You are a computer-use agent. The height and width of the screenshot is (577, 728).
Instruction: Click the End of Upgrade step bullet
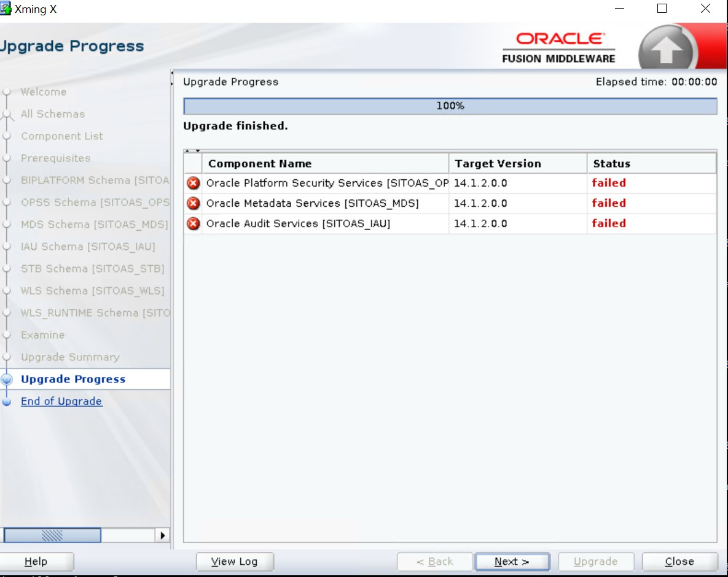7,401
